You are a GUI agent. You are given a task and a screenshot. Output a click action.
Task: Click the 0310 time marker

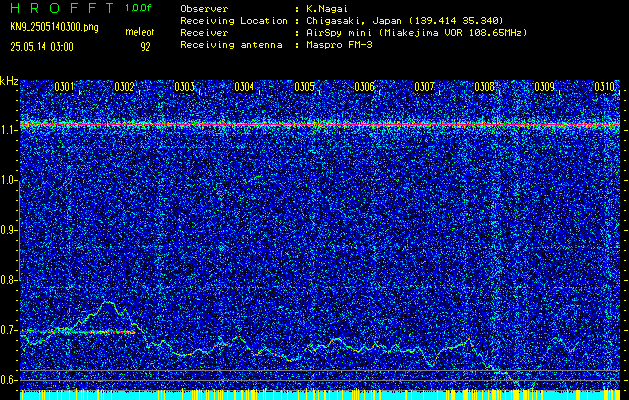605,87
